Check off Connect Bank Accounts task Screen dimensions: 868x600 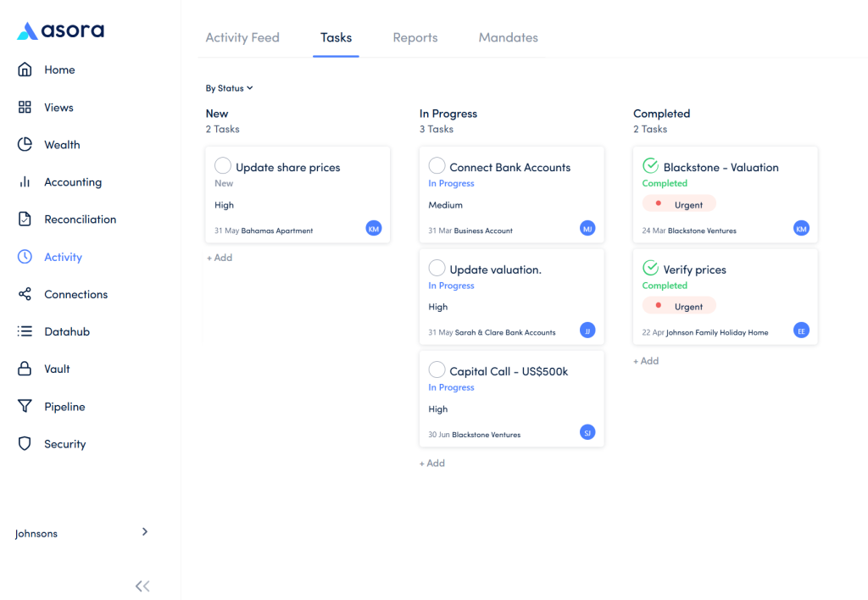coord(437,166)
